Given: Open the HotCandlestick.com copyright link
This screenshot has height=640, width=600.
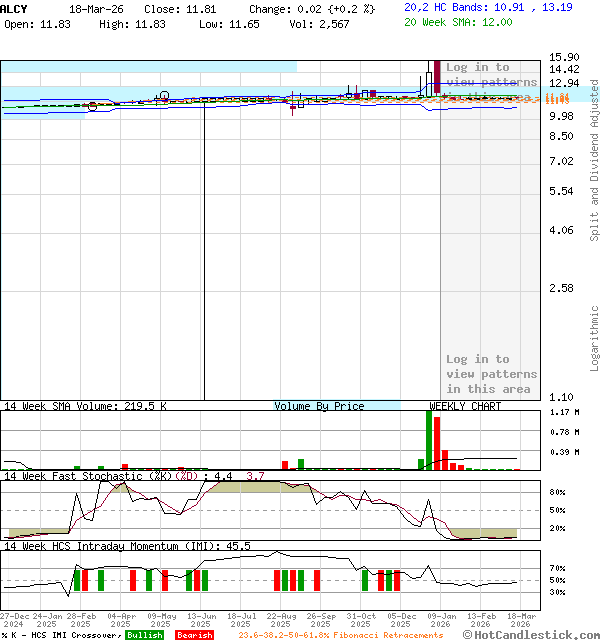Looking at the screenshot, I should coord(531,635).
